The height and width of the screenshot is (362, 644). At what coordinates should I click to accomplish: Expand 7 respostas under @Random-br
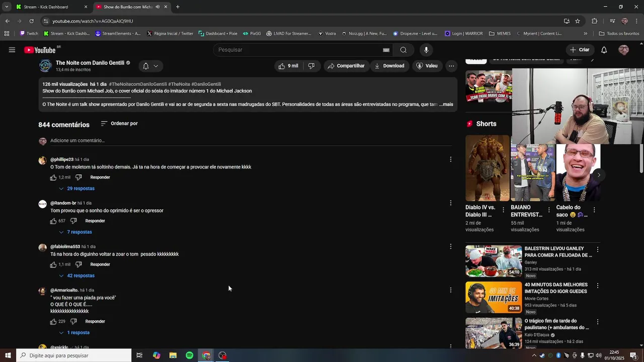point(75,232)
